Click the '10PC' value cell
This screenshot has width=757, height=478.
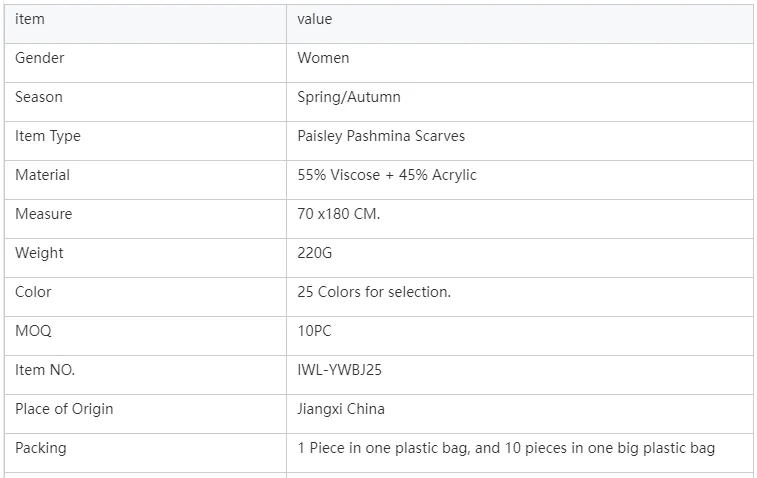314,331
